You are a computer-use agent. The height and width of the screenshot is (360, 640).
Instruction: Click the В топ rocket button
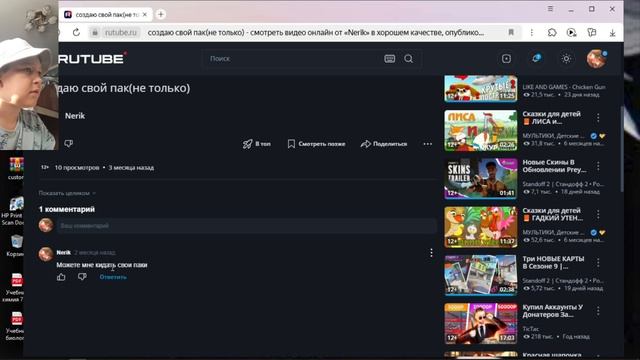pyautogui.click(x=257, y=144)
